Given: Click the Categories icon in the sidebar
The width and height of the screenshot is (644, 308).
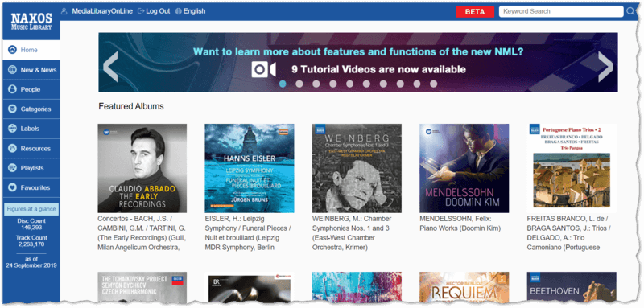Looking at the screenshot, I should pyautogui.click(x=13, y=109).
